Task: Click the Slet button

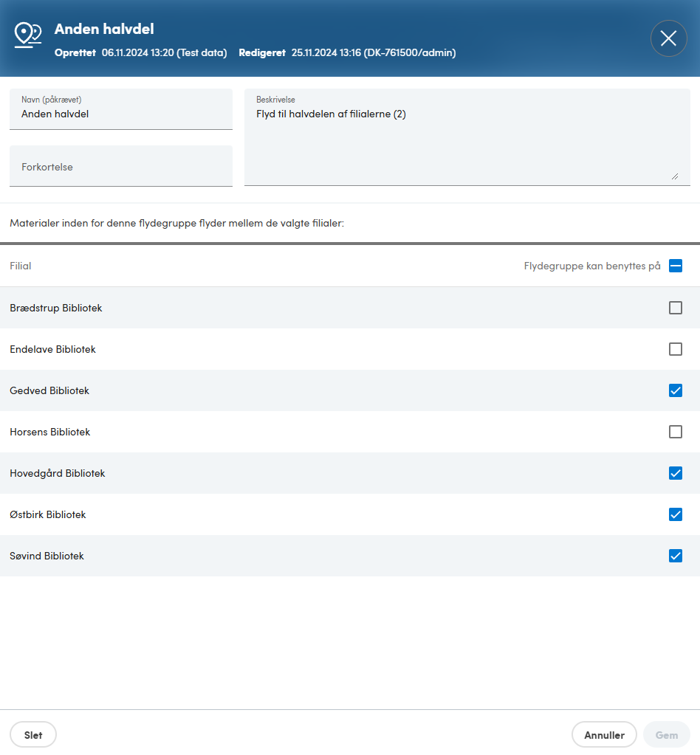Action: click(x=33, y=735)
